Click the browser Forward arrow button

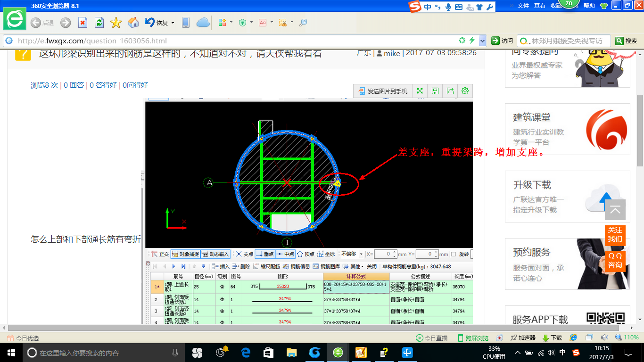(x=66, y=23)
